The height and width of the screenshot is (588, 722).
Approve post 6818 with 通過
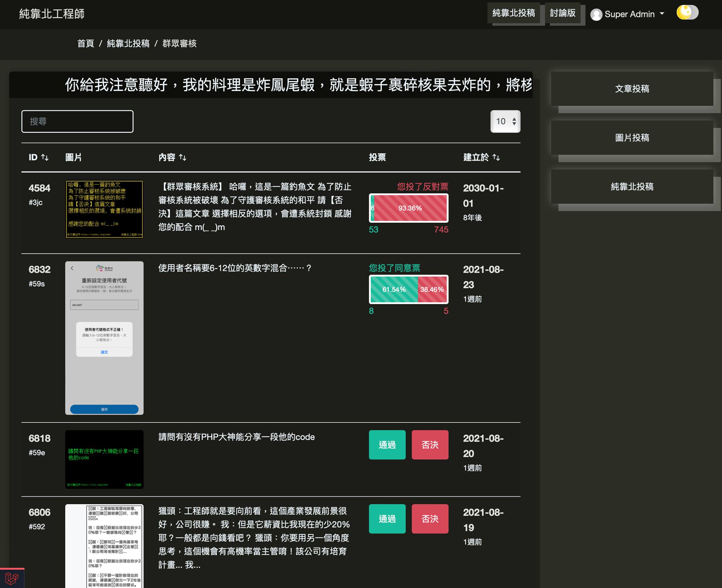click(x=387, y=445)
